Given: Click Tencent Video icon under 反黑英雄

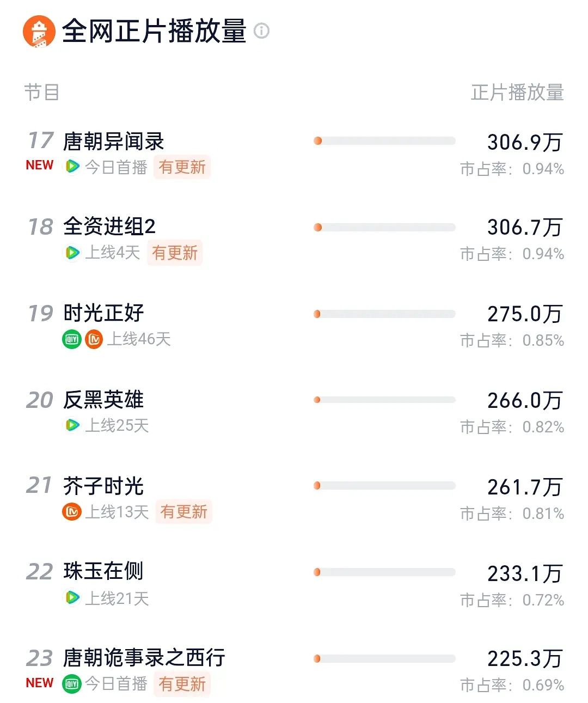Looking at the screenshot, I should pos(72,425).
